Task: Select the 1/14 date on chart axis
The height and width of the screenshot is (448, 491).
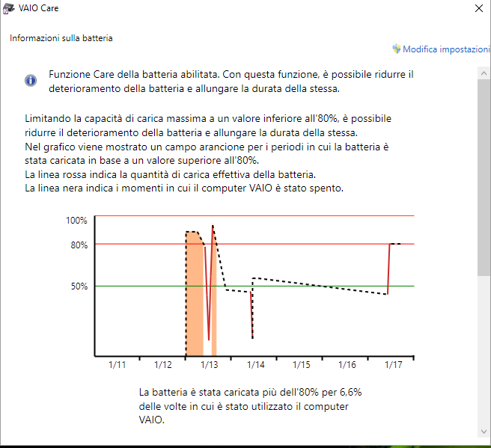Action: 255,365
